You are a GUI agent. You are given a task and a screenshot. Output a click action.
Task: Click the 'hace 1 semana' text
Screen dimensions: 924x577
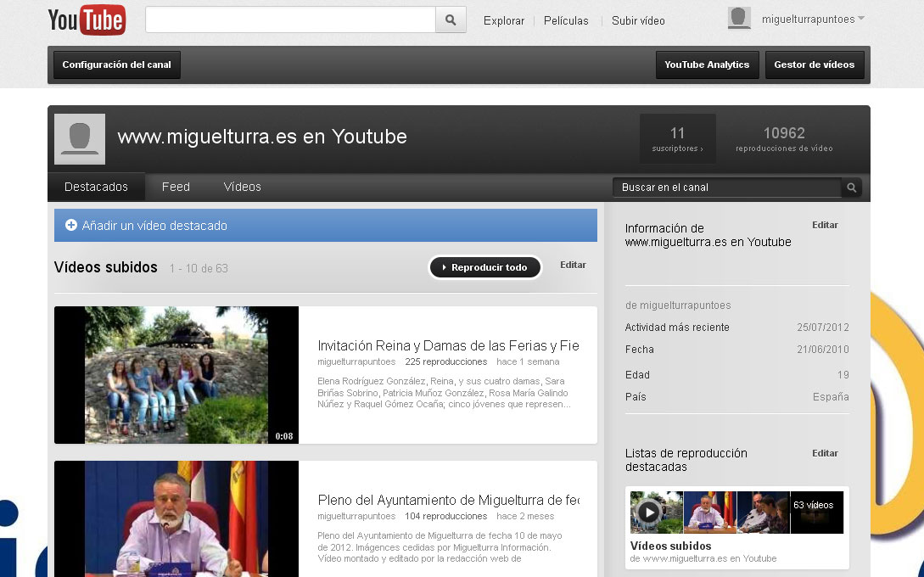coord(528,361)
